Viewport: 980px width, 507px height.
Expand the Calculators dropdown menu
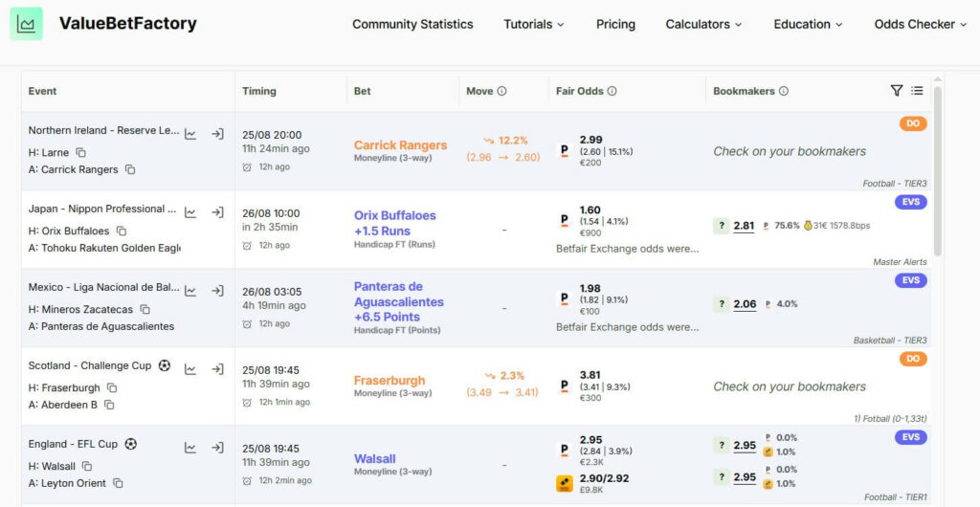pos(703,24)
